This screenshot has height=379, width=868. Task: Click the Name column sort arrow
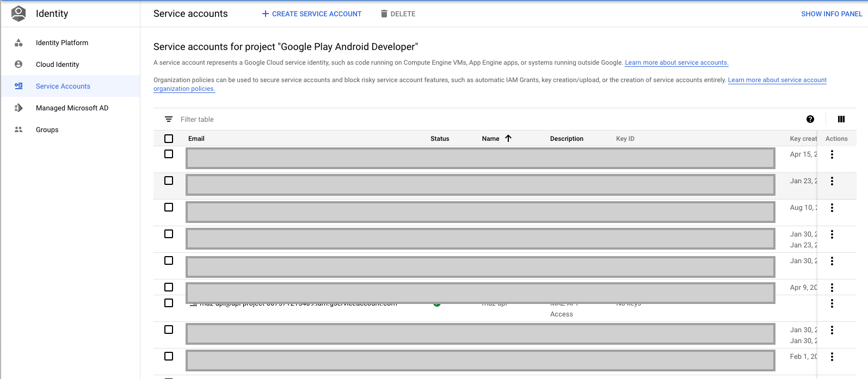coord(508,138)
